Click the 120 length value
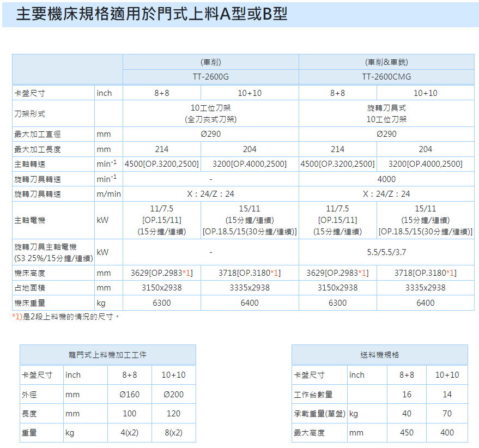This screenshot has height=448, width=479. 173,414
